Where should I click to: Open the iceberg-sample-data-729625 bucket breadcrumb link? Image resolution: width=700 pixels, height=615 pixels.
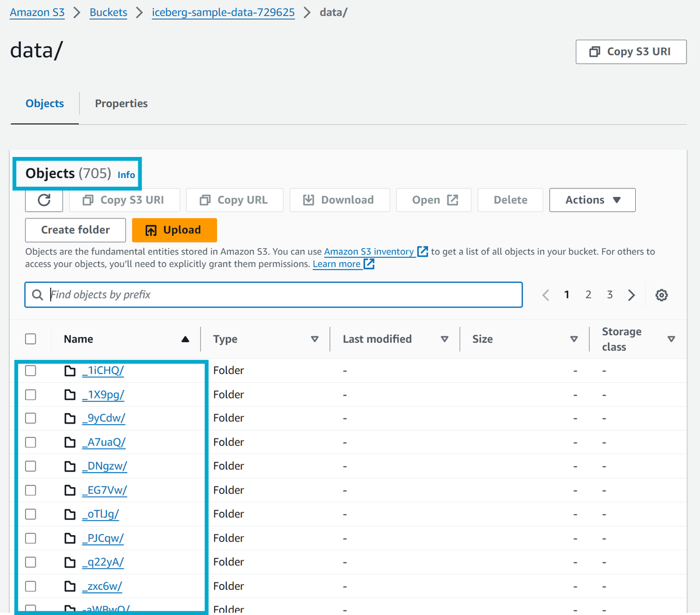click(223, 12)
